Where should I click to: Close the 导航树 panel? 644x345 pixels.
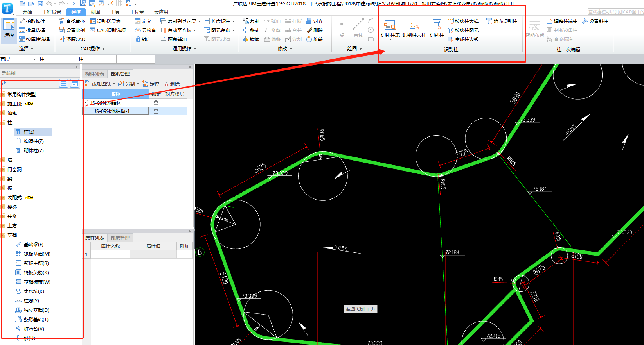[77, 67]
